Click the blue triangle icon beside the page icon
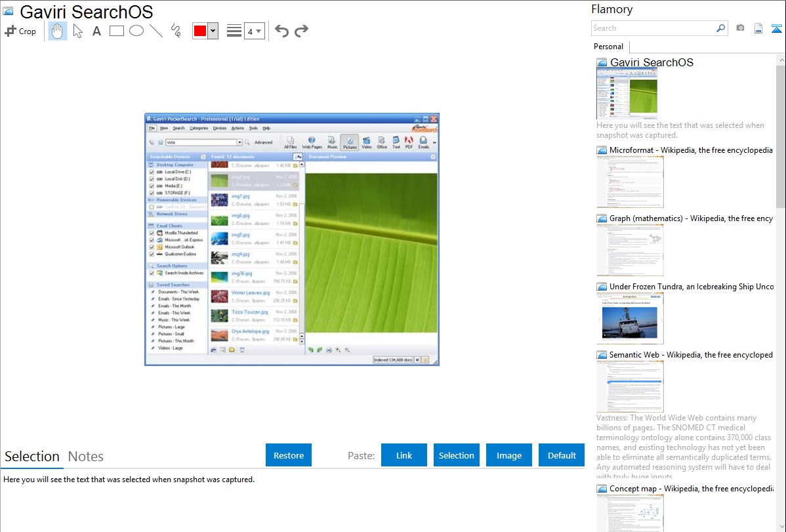 776,28
